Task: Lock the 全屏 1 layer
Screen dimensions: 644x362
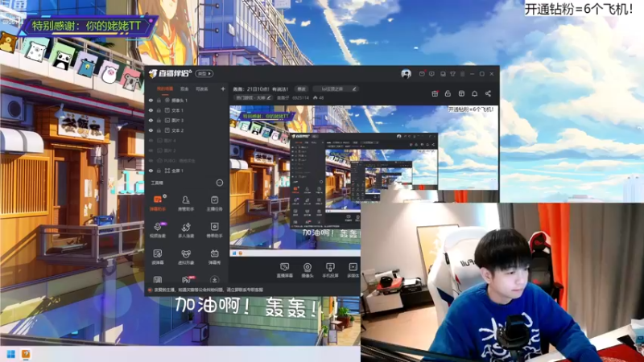Action: (159, 171)
